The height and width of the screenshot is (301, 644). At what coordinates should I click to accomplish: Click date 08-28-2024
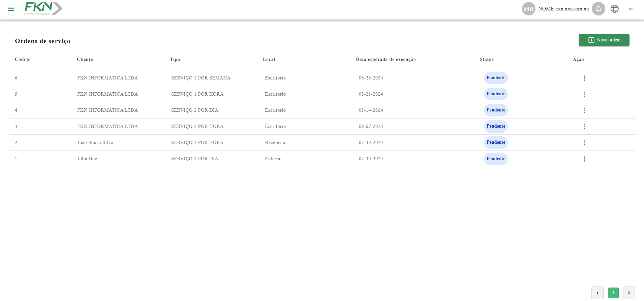point(371,78)
